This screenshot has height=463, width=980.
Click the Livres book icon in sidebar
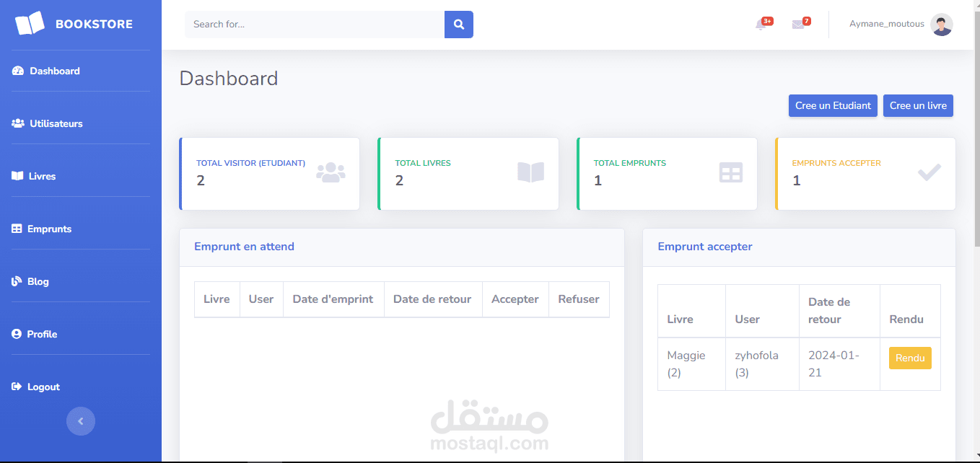(17, 176)
